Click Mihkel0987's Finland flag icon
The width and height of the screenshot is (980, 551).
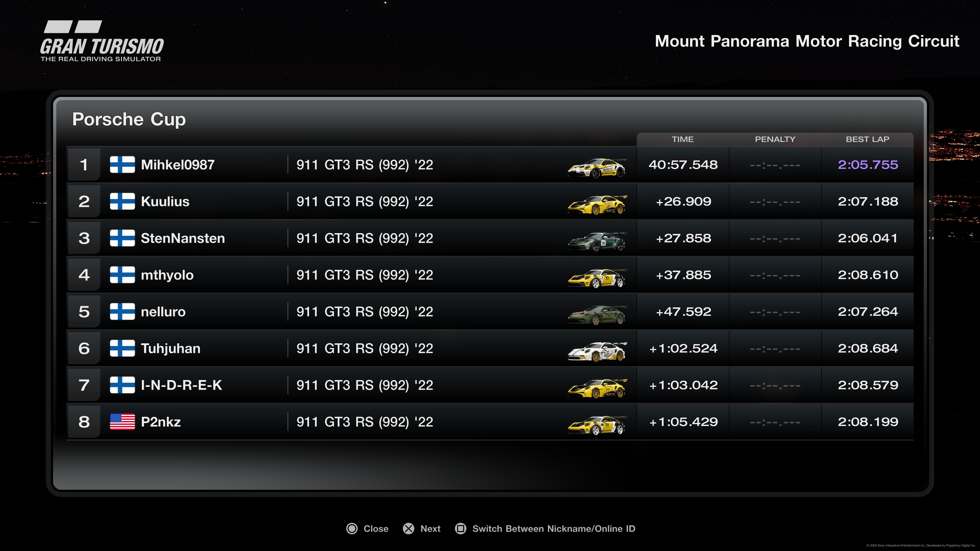[x=122, y=165]
